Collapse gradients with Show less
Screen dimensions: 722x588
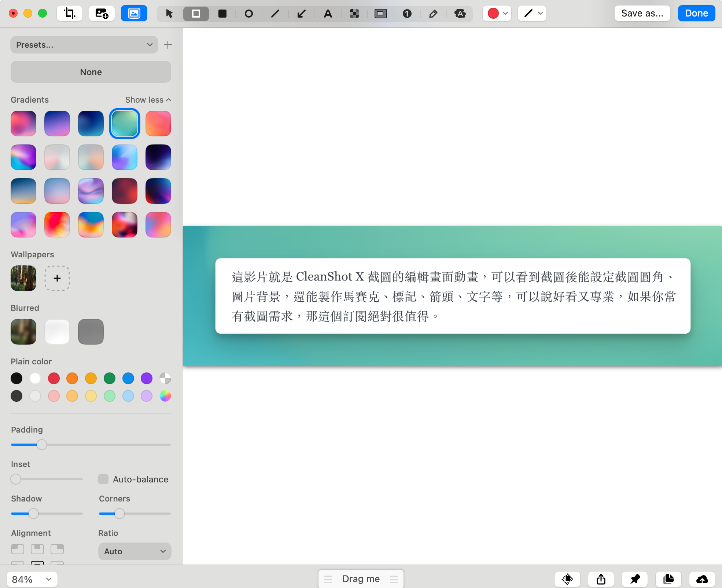tap(148, 100)
